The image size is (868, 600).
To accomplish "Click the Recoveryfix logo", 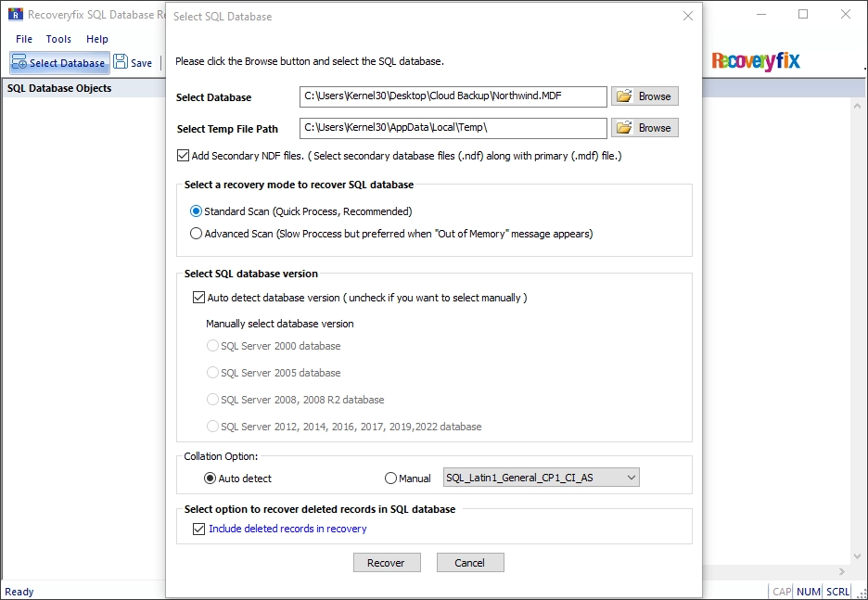I will pos(756,61).
